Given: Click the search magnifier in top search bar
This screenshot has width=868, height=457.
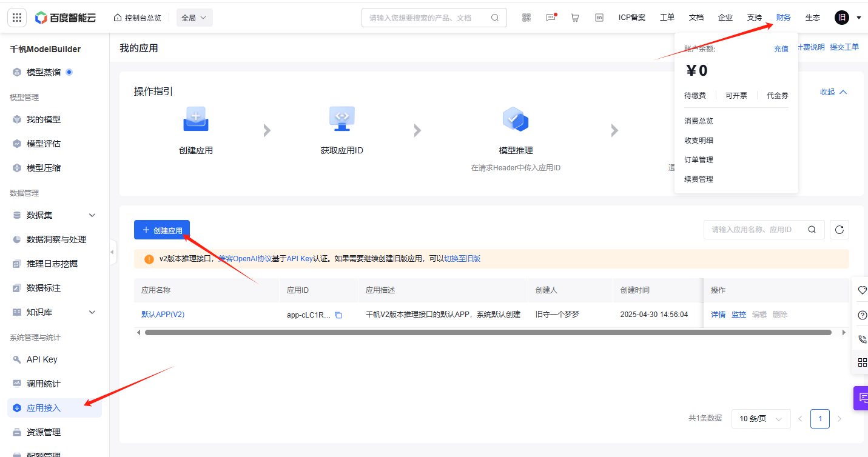Looking at the screenshot, I should 495,18.
